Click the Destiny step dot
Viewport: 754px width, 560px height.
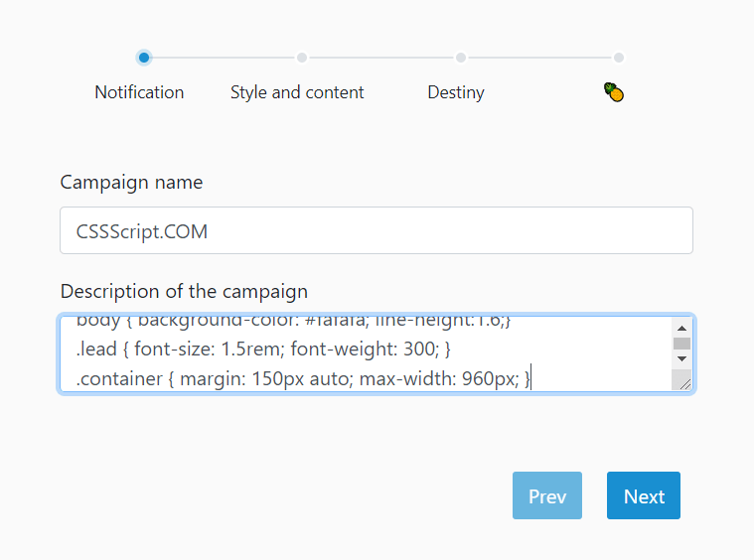click(x=461, y=58)
